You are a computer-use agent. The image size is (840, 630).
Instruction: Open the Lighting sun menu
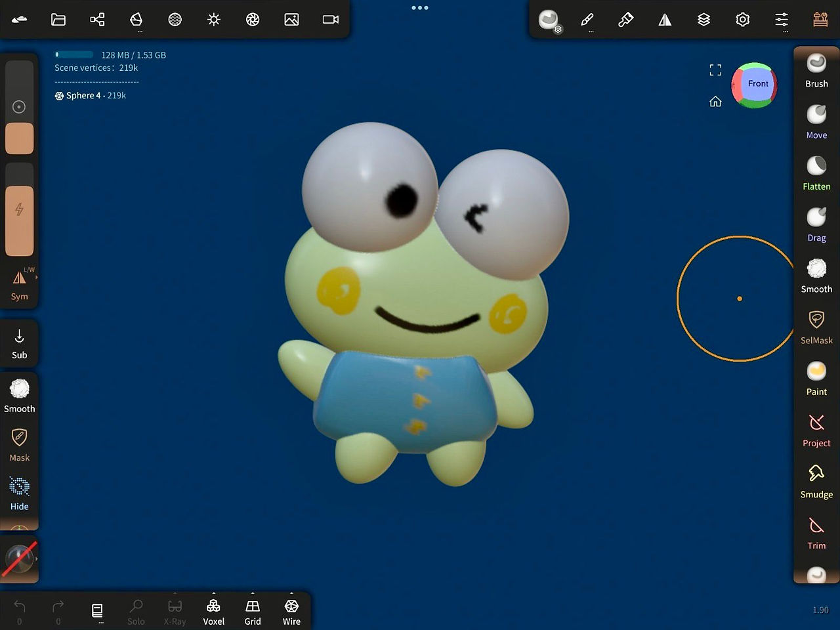click(214, 20)
